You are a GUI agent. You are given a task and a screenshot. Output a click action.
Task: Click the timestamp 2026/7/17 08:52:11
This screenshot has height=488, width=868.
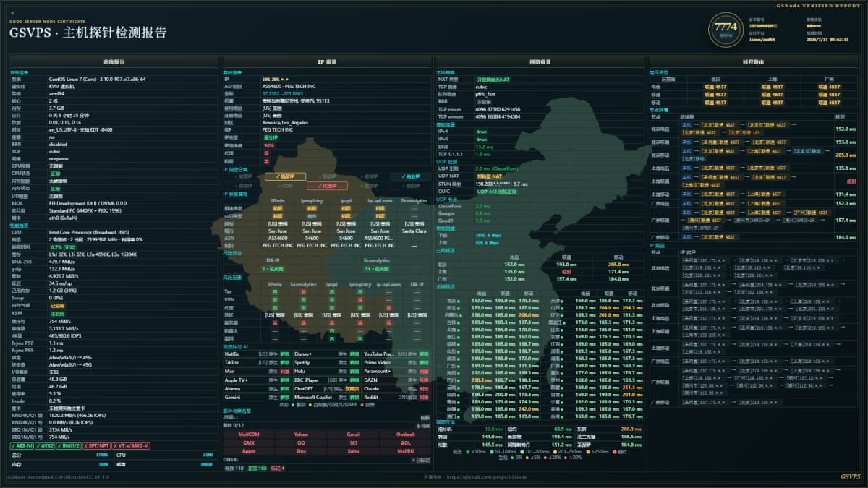click(827, 40)
